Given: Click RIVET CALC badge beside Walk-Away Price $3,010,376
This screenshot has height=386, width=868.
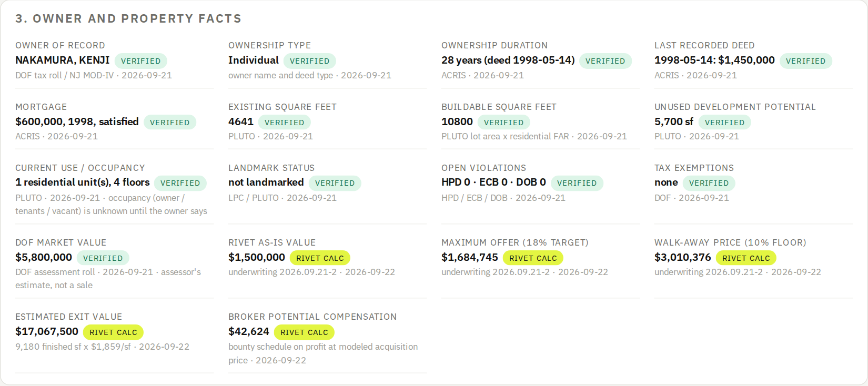Looking at the screenshot, I should 746,258.
